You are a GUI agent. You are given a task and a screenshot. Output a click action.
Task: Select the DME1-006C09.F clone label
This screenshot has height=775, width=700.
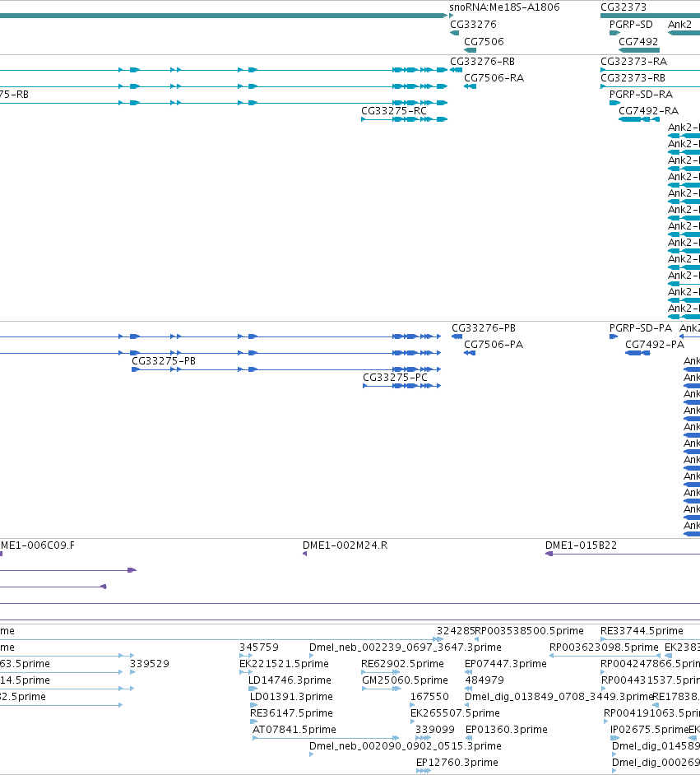(38, 545)
